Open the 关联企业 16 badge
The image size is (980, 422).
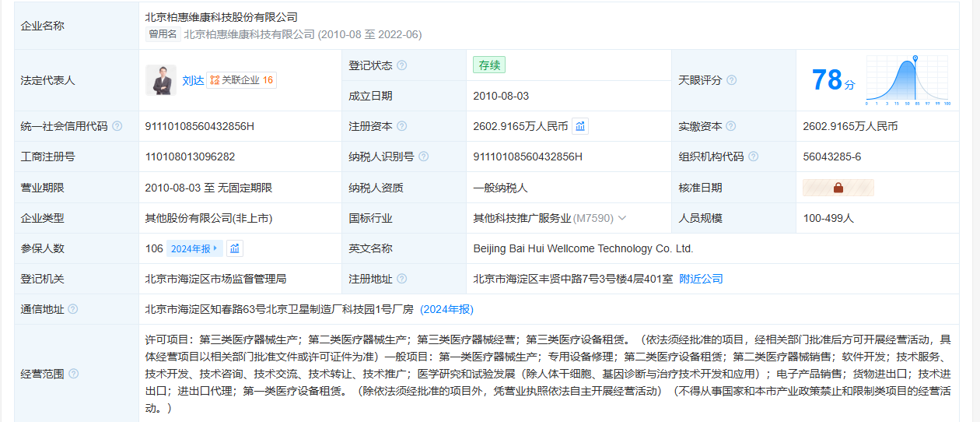242,80
